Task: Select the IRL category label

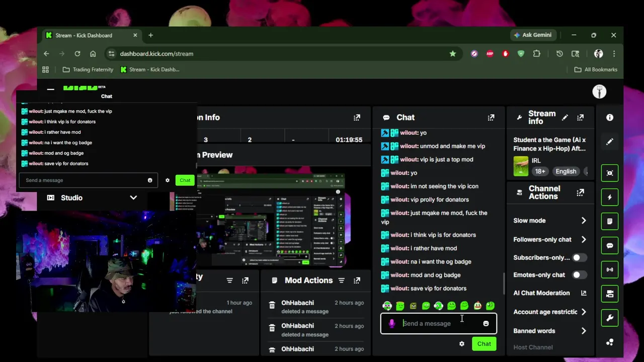Action: point(536,161)
